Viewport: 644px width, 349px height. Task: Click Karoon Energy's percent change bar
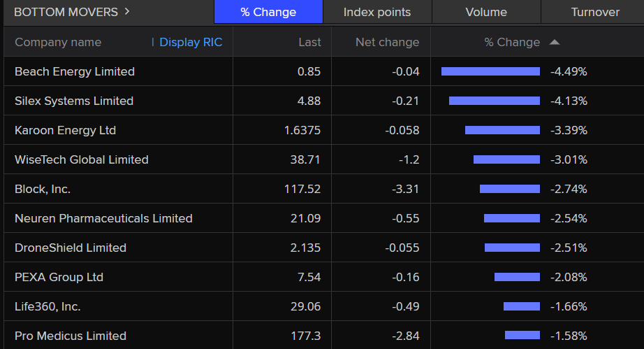pyautogui.click(x=502, y=130)
